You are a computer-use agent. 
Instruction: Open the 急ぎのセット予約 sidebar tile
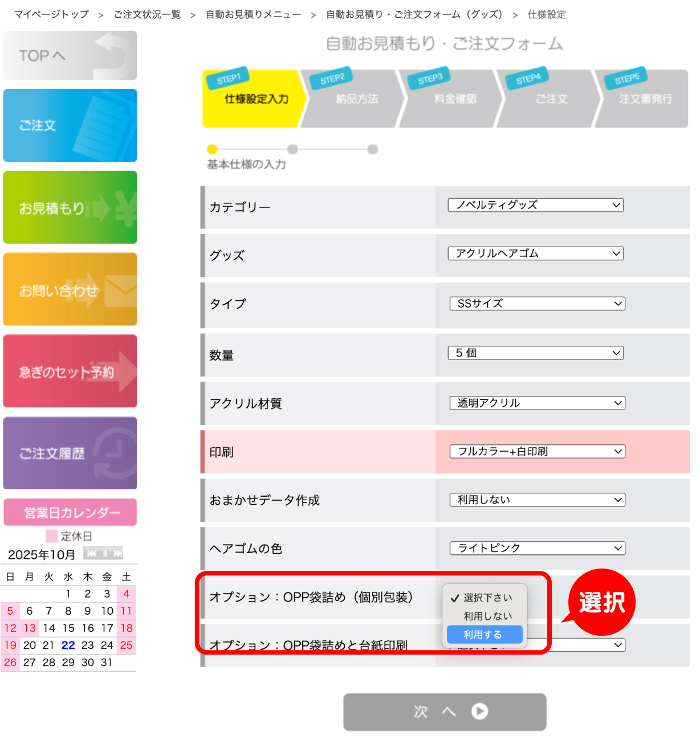70,371
